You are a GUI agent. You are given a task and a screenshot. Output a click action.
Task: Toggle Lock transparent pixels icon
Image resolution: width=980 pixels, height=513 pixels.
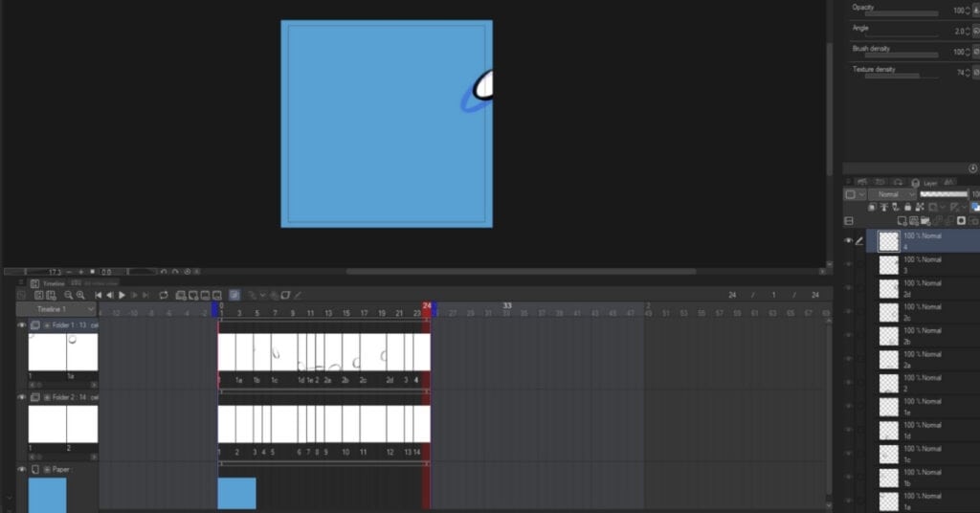click(x=920, y=207)
